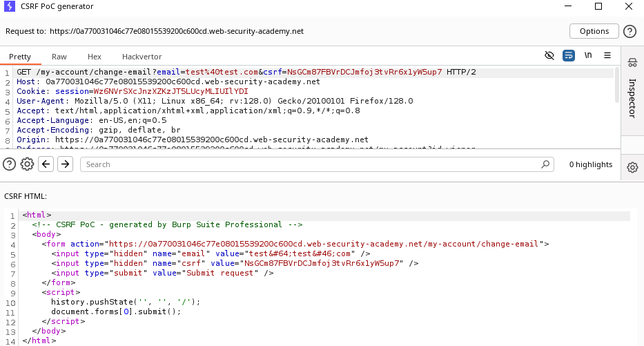This screenshot has width=644, height=346.
Task: Go to next search match arrow
Action: pyautogui.click(x=66, y=164)
